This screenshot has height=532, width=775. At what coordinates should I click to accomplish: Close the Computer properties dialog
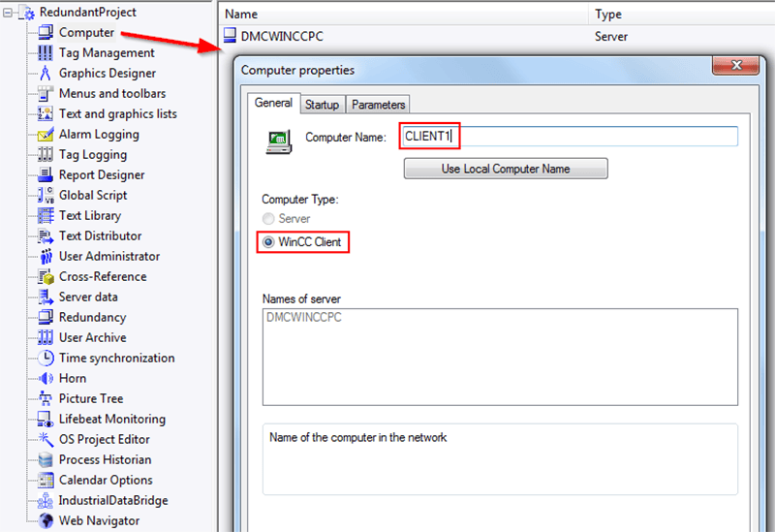click(x=736, y=65)
